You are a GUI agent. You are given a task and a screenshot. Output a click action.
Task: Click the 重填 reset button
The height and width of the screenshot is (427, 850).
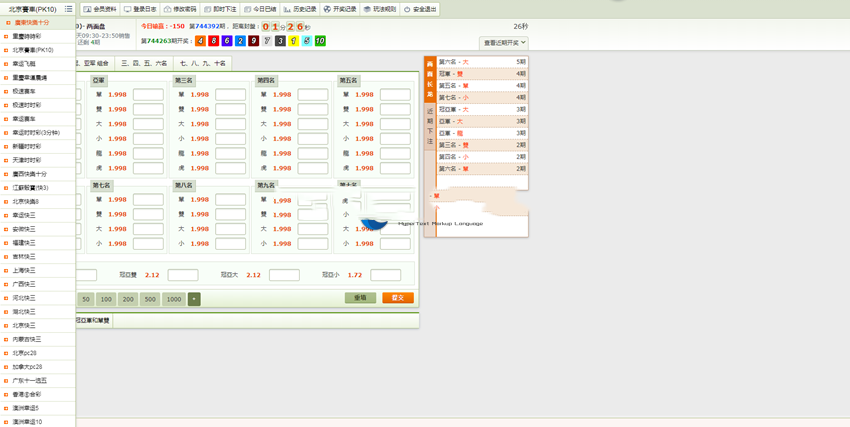360,298
